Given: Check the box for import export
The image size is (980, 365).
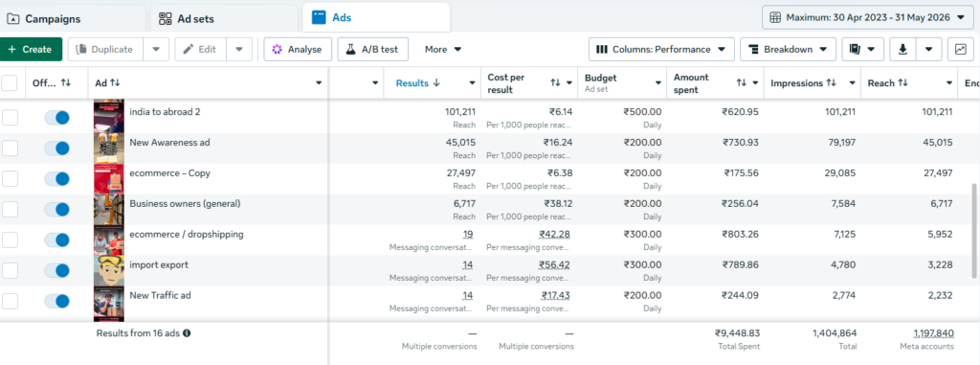Looking at the screenshot, I should pyautogui.click(x=10, y=270).
